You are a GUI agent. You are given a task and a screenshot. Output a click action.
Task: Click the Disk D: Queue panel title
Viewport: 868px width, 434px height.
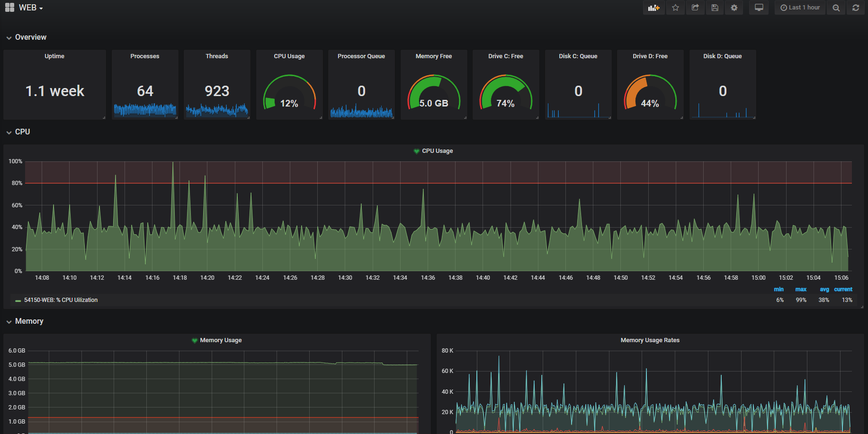(x=723, y=56)
